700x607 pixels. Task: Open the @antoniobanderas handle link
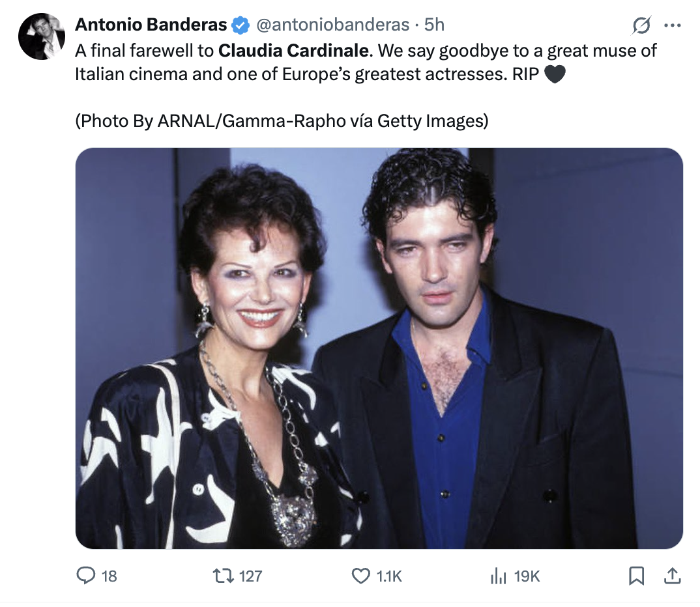coord(332,25)
